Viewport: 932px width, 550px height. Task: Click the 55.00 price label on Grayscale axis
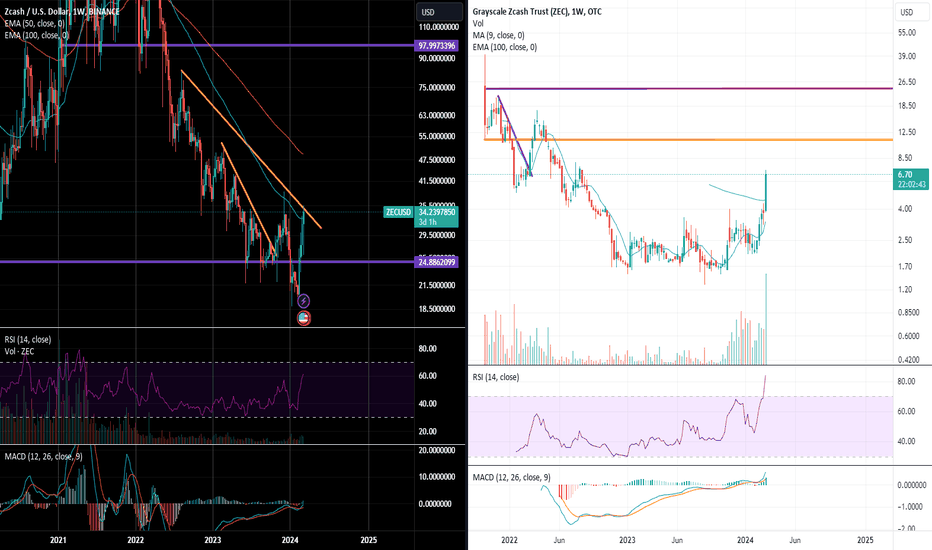tap(907, 33)
